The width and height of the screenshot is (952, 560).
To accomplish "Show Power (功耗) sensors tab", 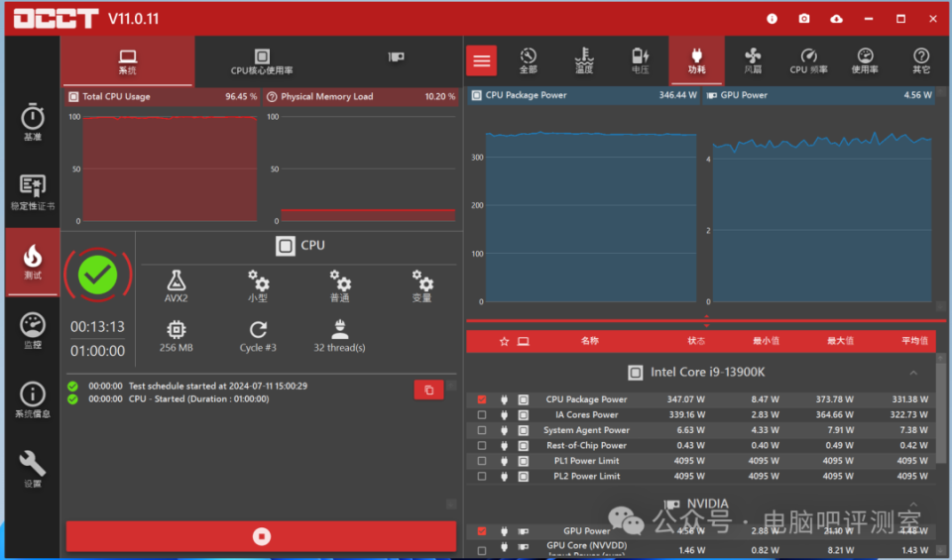I will (696, 60).
